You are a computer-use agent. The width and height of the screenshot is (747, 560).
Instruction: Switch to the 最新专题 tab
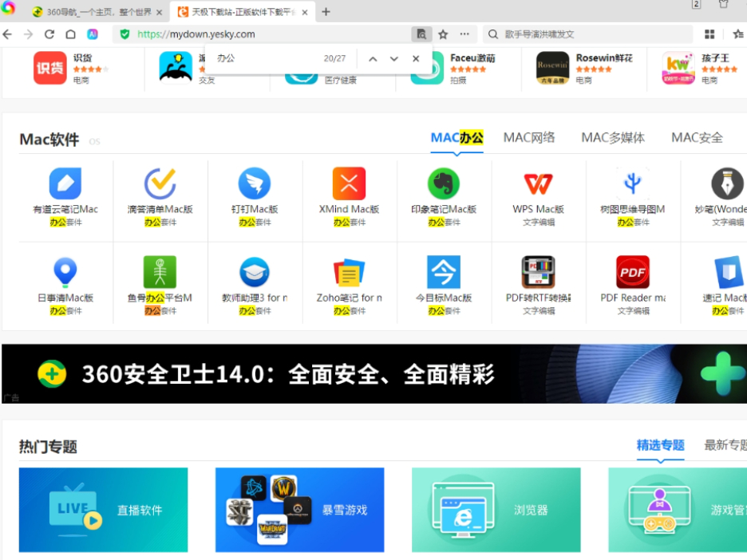point(725,445)
